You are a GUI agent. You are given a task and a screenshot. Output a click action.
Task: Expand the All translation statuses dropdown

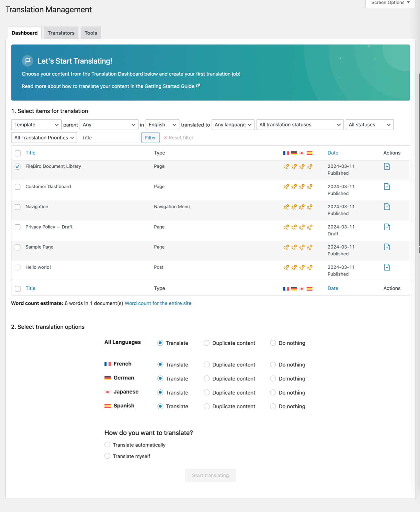[x=300, y=125]
